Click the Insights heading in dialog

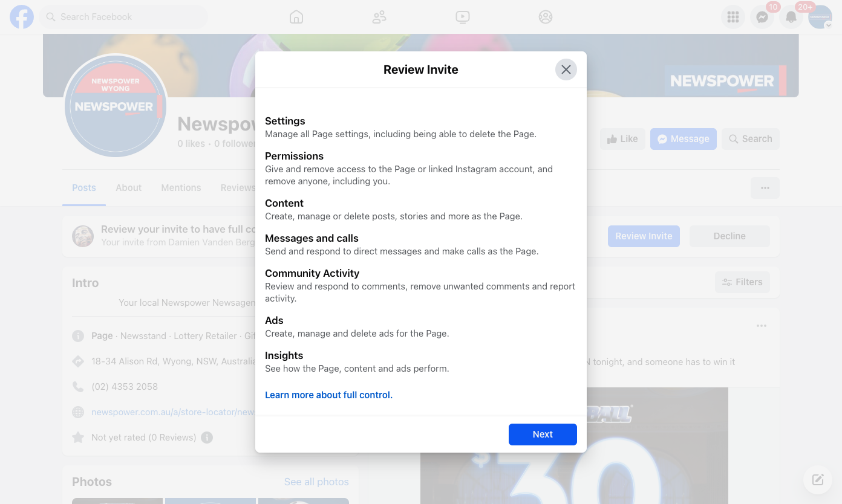284,355
